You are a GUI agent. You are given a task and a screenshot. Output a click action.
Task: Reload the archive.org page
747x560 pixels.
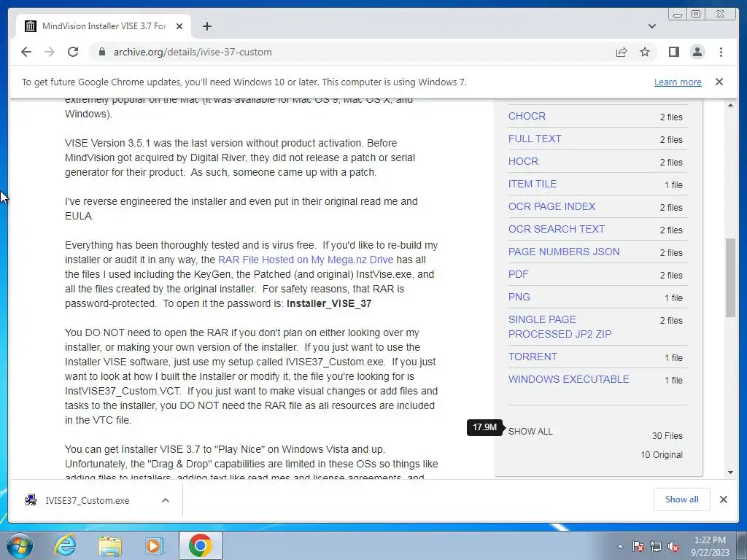73,52
